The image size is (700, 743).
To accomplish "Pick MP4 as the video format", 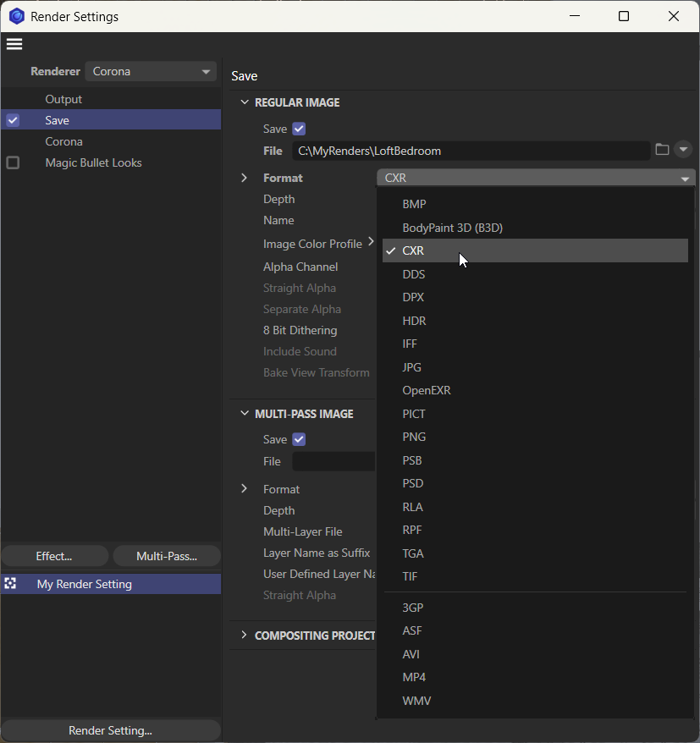I will tap(535, 677).
